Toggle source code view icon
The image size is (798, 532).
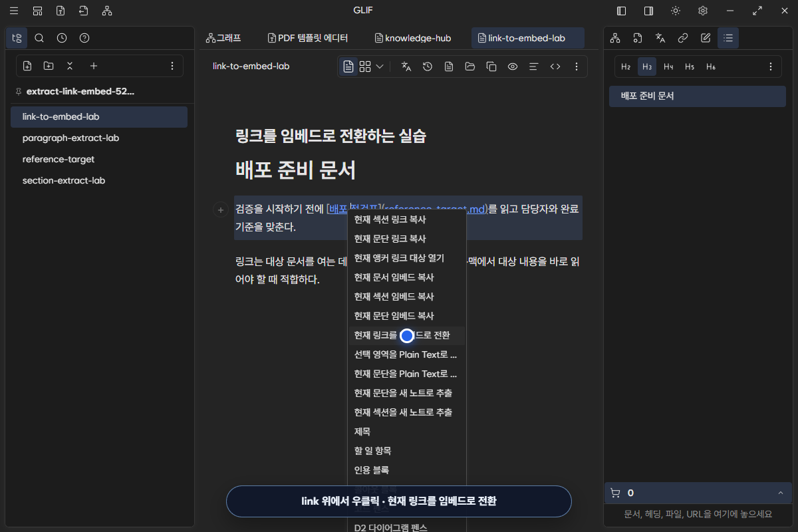[x=555, y=66]
